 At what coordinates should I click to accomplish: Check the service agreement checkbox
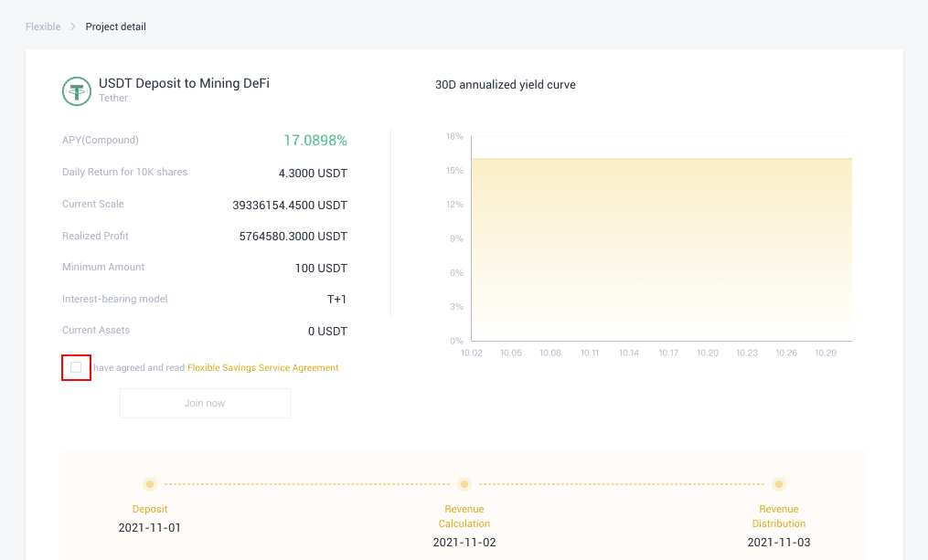click(76, 367)
